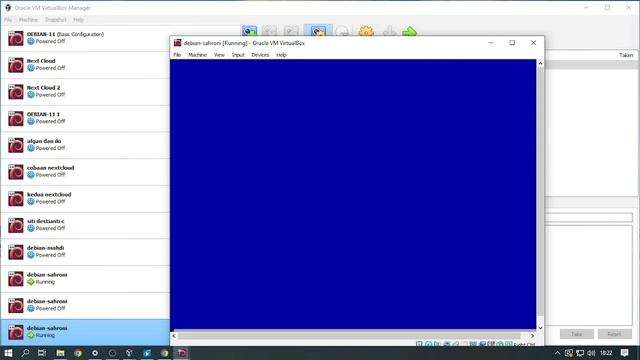Click the VM window scroll down arrow

point(540,328)
